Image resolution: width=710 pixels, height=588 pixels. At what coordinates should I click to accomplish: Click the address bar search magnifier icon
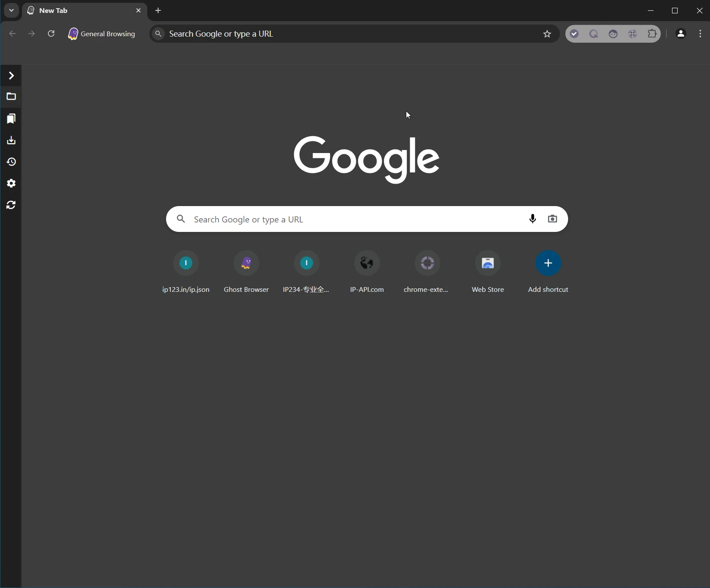pyautogui.click(x=159, y=34)
